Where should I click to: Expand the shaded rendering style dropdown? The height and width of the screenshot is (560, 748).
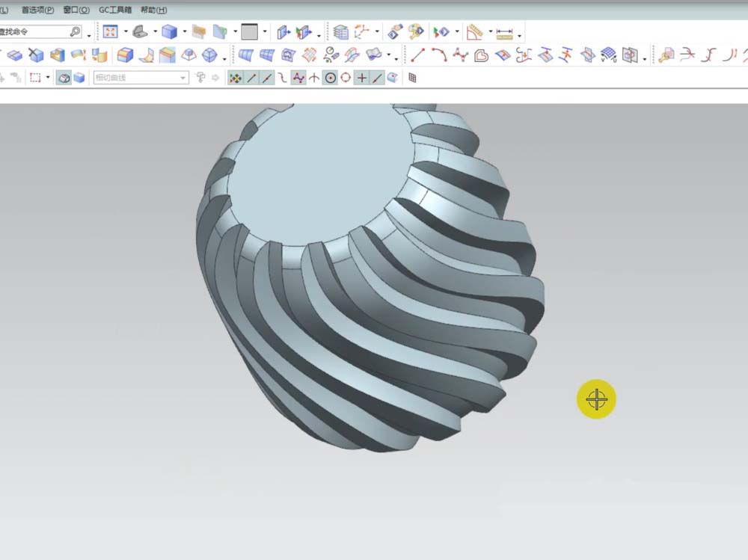185,32
